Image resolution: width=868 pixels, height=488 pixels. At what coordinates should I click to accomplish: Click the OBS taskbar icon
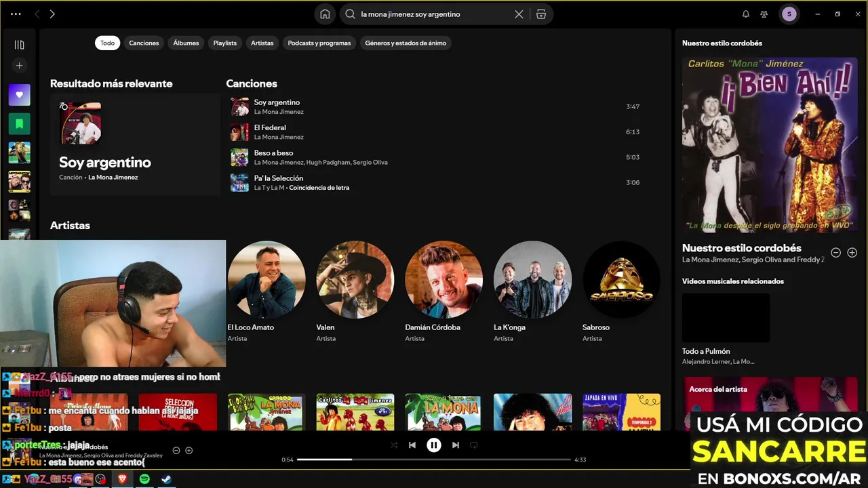(101, 479)
